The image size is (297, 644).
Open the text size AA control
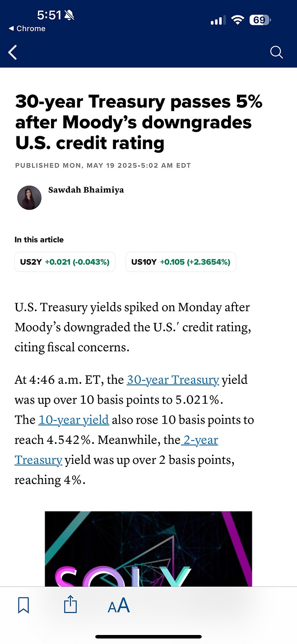119,605
